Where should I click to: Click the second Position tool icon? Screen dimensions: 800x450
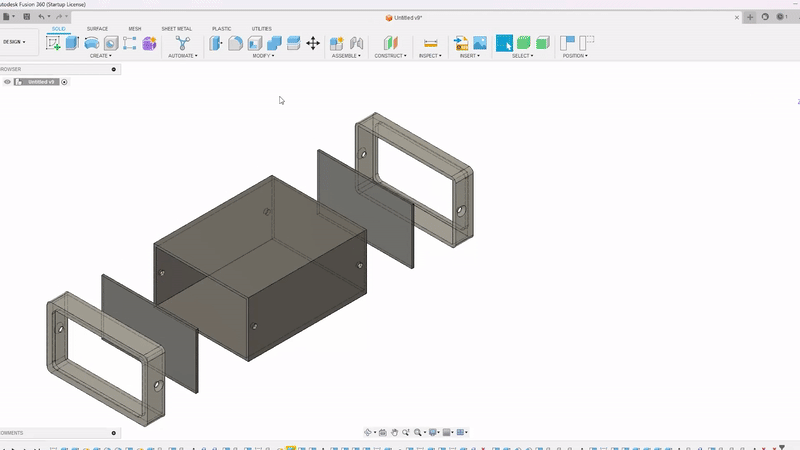[x=587, y=43]
